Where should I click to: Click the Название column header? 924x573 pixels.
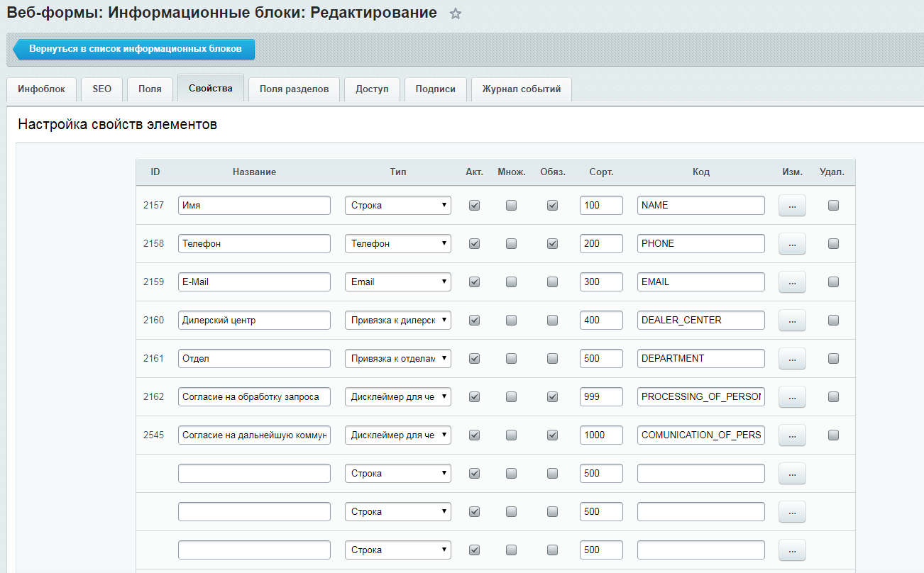pos(254,172)
